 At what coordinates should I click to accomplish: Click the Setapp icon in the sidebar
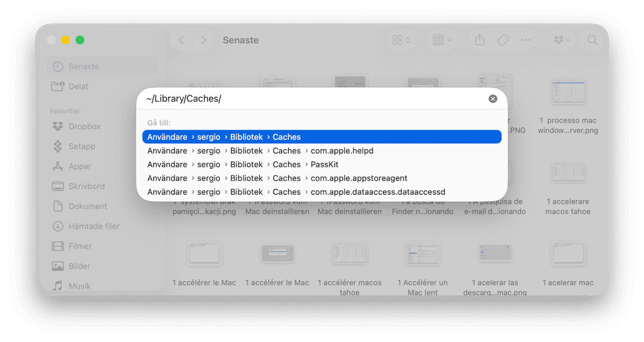58,146
